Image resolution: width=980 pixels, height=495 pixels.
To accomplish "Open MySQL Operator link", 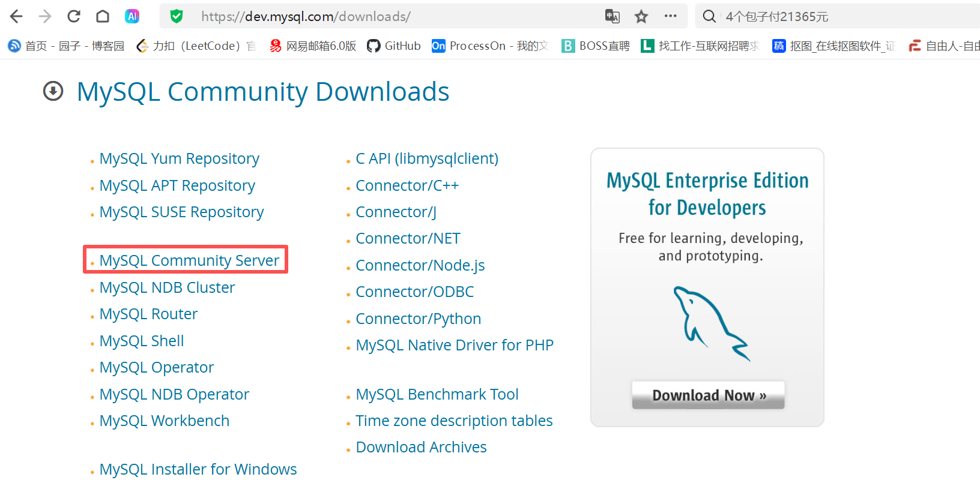I will click(x=157, y=367).
